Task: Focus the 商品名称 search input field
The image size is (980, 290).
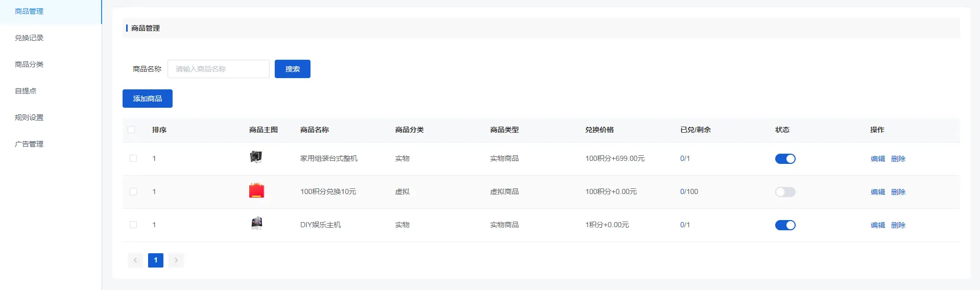Action: pos(219,69)
